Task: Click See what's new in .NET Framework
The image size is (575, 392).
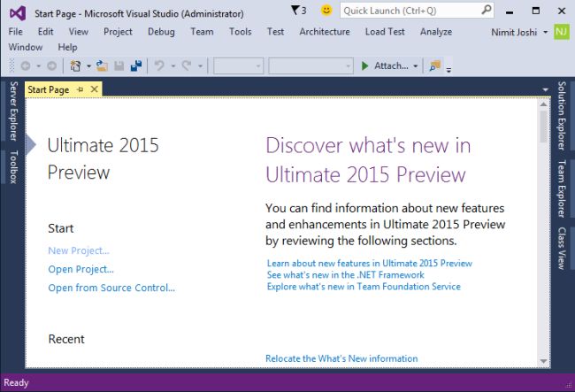Action: pos(345,274)
